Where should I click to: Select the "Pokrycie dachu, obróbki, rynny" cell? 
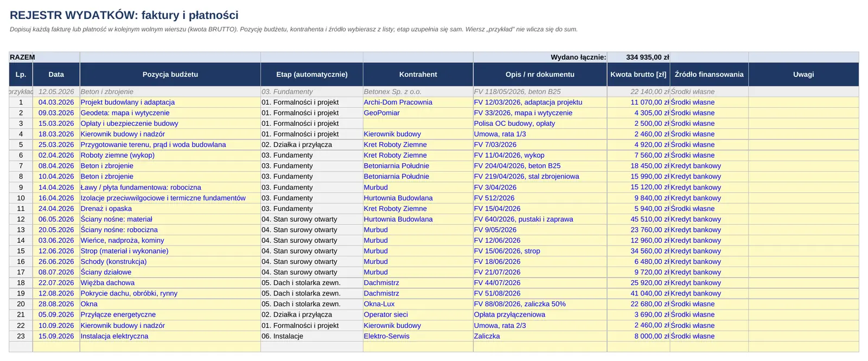coord(170,293)
